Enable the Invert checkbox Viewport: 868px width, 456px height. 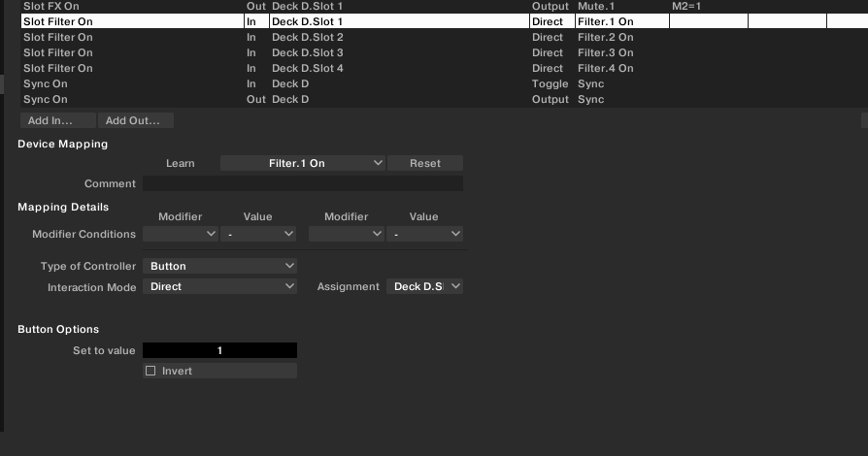coord(150,371)
